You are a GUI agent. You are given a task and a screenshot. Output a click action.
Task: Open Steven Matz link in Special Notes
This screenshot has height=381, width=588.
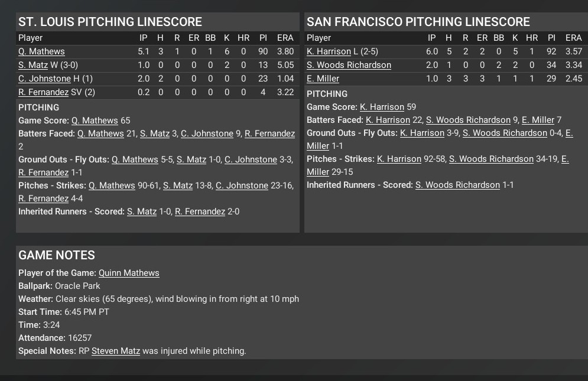(x=116, y=351)
